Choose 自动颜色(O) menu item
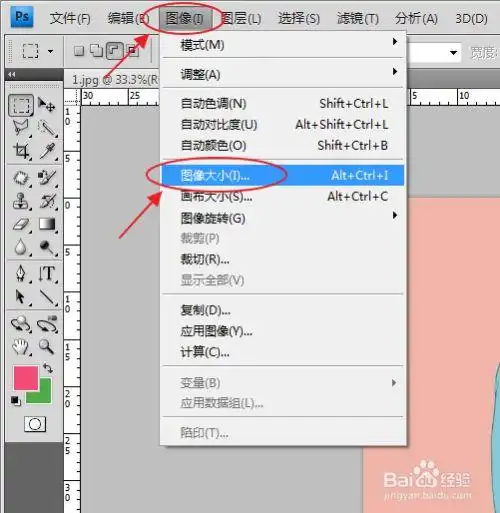 [283, 145]
